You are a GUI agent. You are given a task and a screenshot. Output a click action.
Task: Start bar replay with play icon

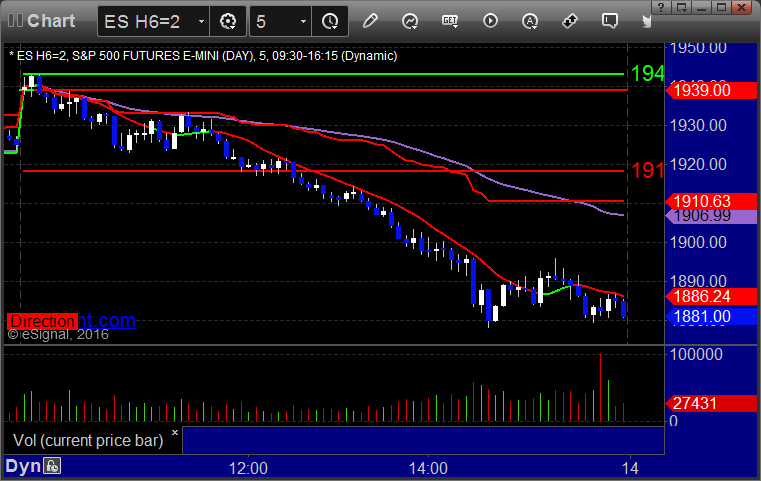point(490,21)
